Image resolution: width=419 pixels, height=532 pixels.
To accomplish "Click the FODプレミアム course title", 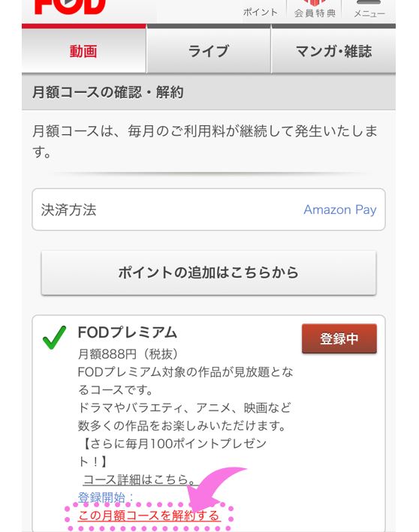I will coord(128,332).
